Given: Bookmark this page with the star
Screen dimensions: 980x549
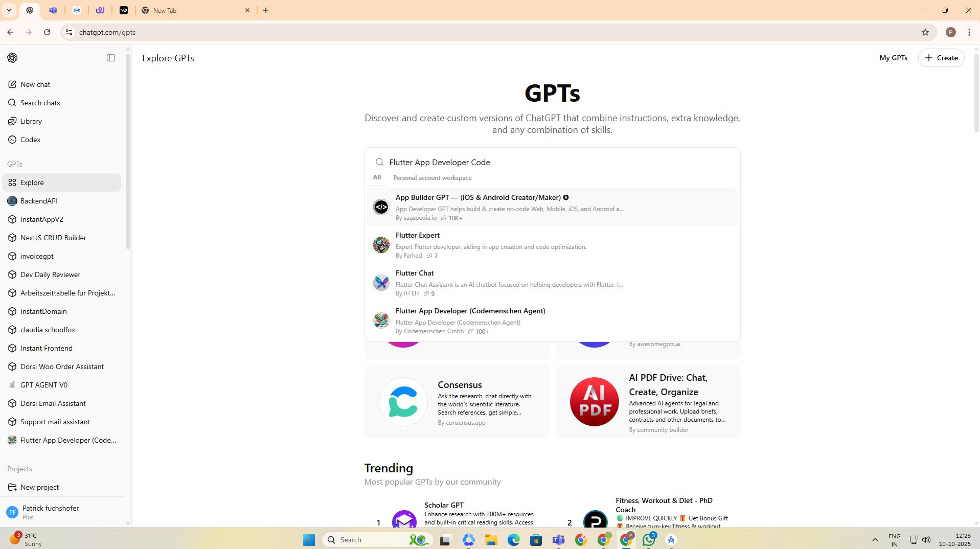Looking at the screenshot, I should [x=925, y=32].
